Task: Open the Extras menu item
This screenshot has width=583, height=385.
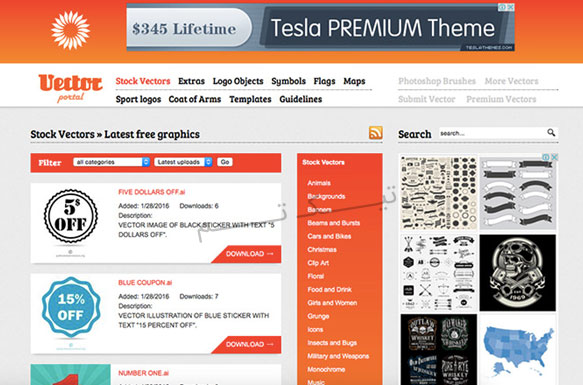Action: [191, 81]
